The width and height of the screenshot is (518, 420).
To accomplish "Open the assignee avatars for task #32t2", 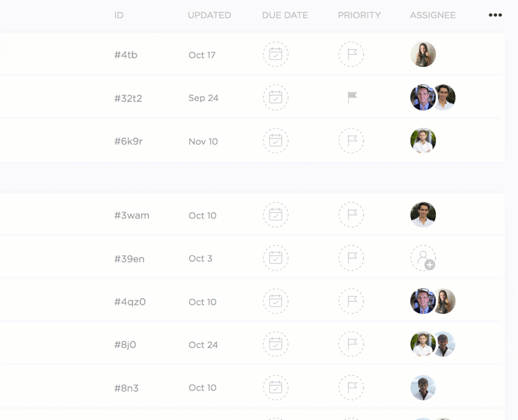I will click(x=432, y=97).
